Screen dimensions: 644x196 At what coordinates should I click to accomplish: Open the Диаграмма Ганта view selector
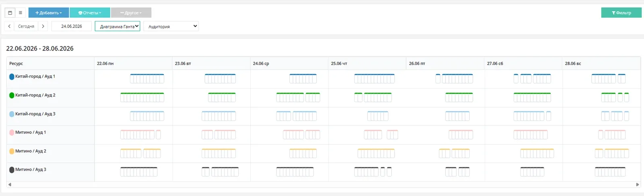click(118, 26)
